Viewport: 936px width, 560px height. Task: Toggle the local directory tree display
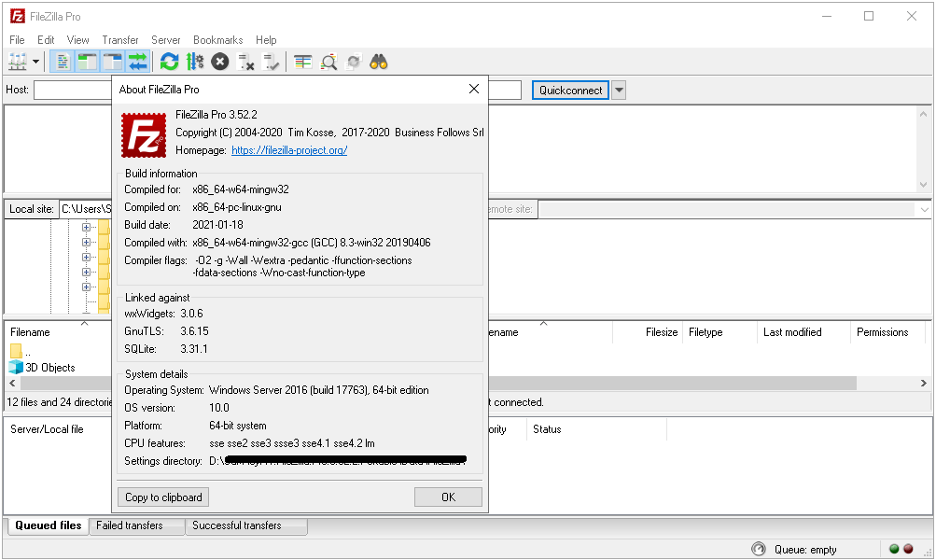[x=87, y=62]
